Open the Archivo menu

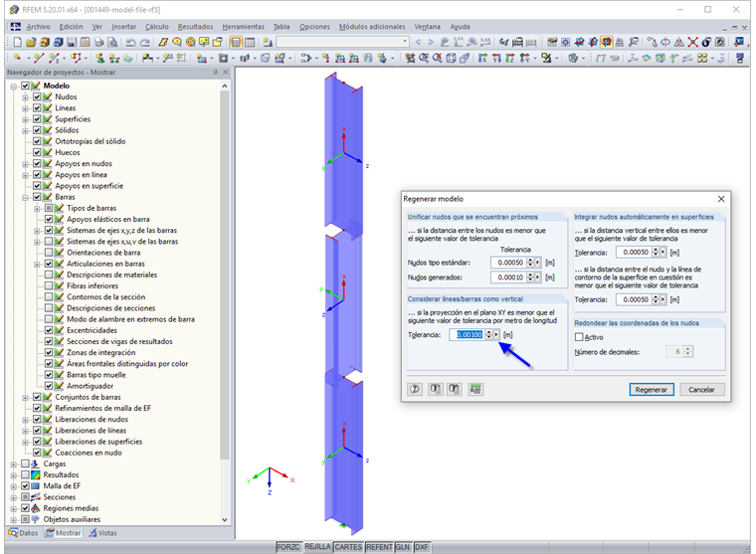point(38,27)
